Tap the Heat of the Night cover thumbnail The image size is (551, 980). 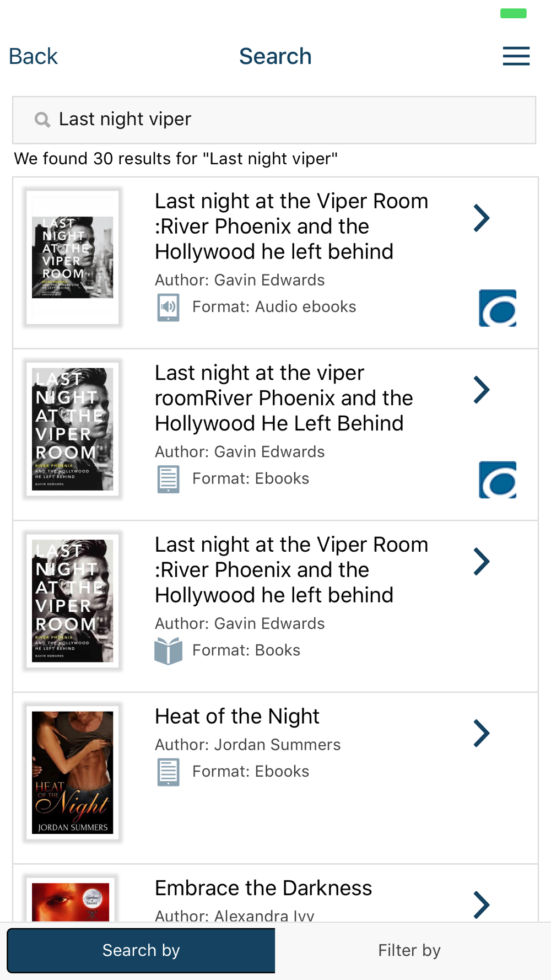(72, 772)
